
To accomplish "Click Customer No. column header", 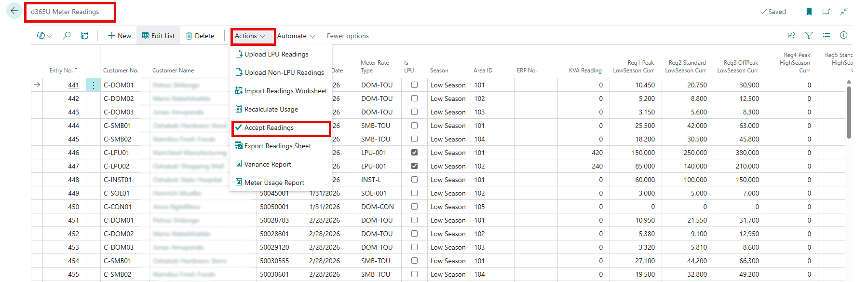I will [121, 70].
